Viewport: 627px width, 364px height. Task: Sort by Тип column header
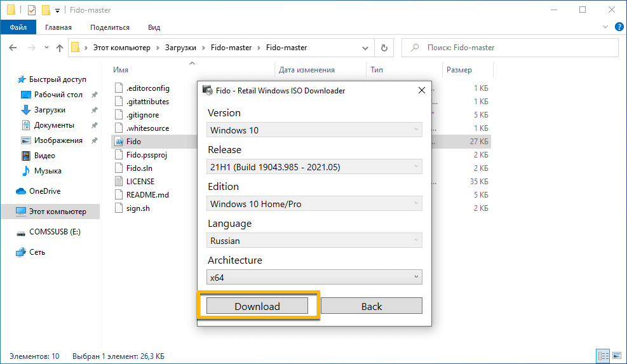coord(377,70)
